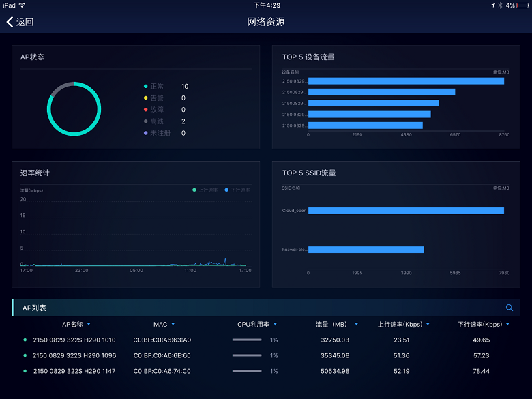Click the 故障 red legend dot
The image size is (532, 399).
(145, 110)
